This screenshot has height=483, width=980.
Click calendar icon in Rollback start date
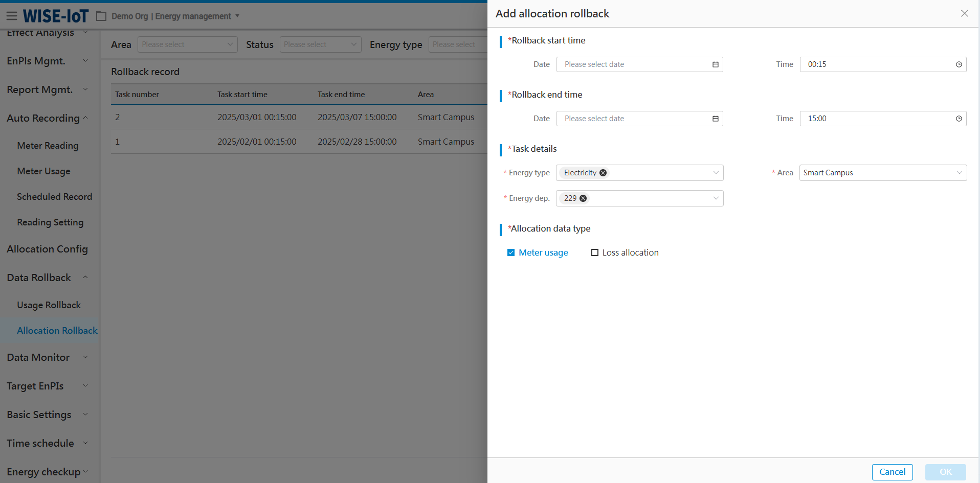[x=715, y=64]
